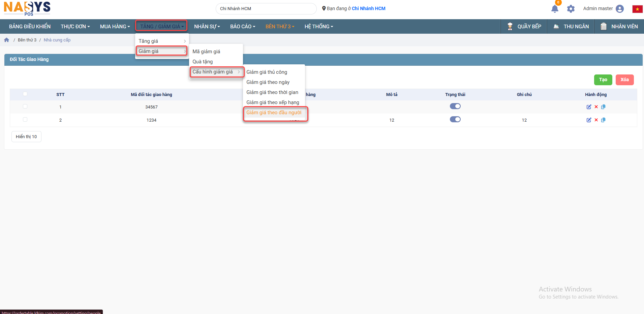Image resolution: width=644 pixels, height=314 pixels.
Task: Click the STT column header
Action: [x=60, y=94]
